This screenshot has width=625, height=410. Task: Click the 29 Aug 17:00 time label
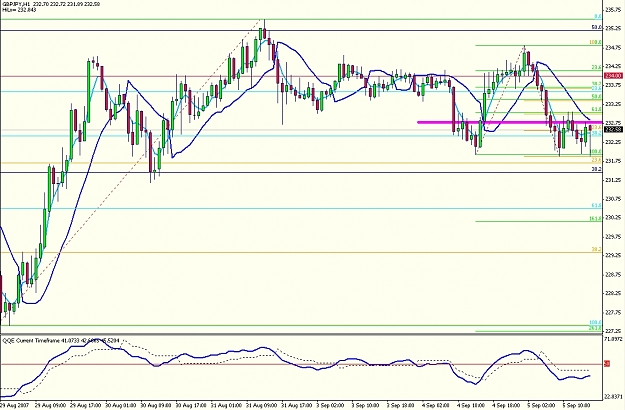[x=86, y=405]
